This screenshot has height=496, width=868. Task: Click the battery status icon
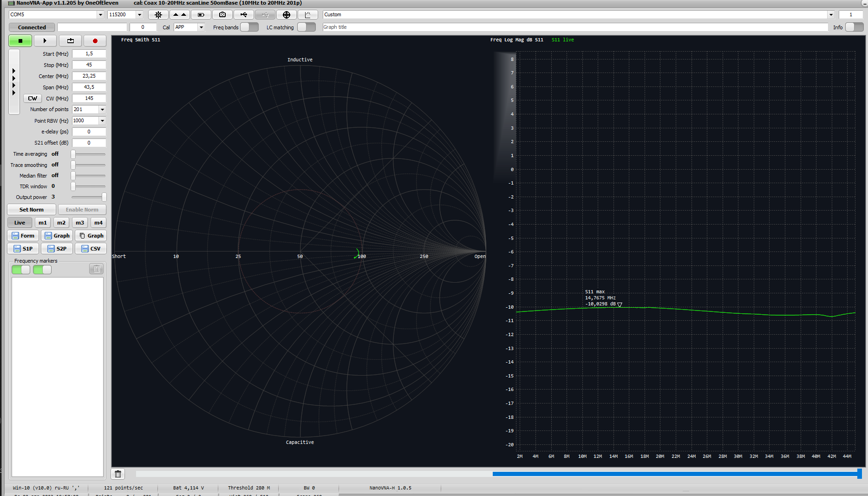pyautogui.click(x=201, y=14)
